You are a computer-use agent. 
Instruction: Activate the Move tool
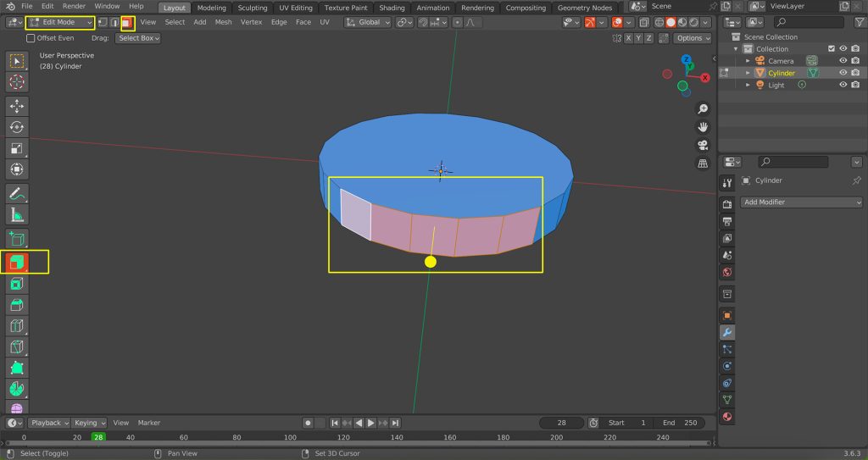point(17,106)
